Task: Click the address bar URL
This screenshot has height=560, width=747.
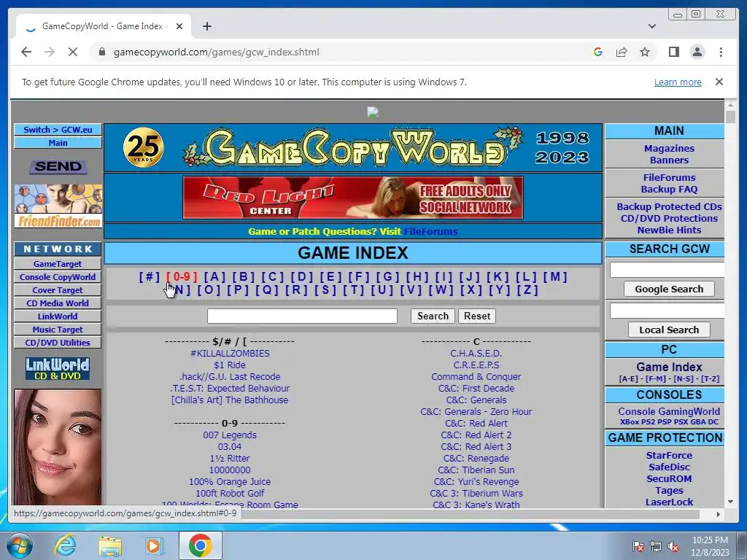Action: [x=216, y=52]
